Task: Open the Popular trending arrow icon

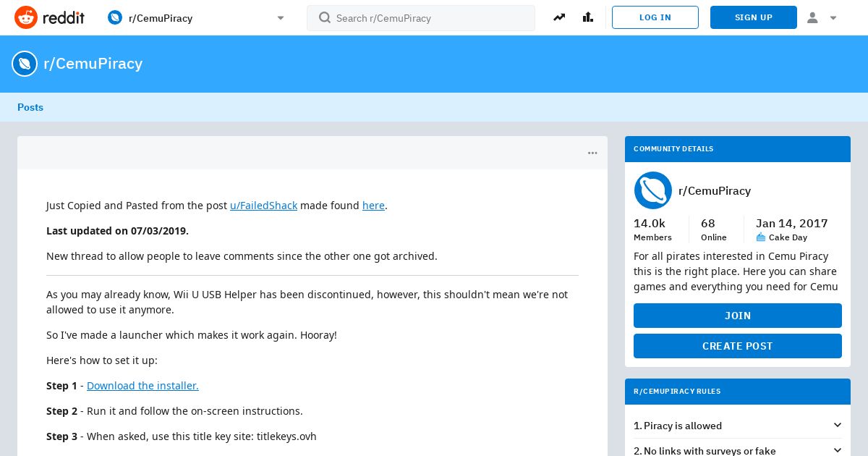Action: coord(559,17)
